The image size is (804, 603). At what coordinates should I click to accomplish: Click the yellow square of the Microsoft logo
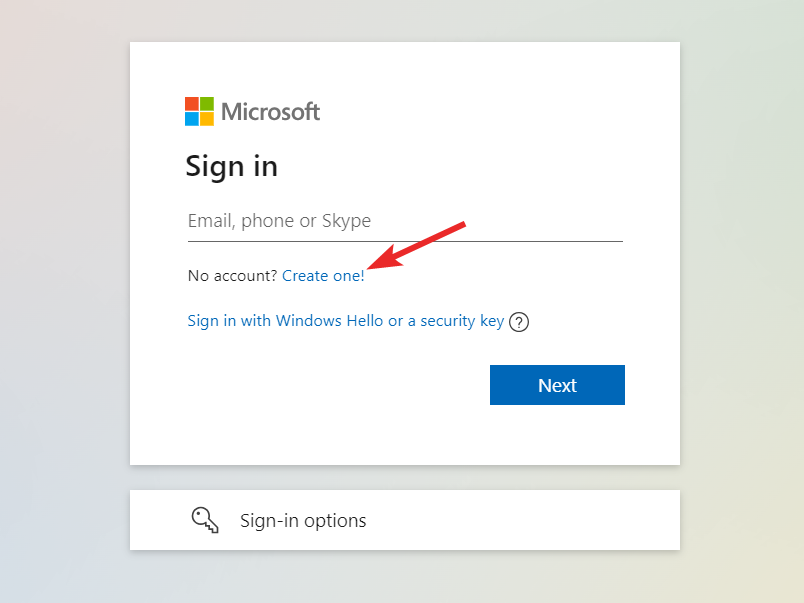[208, 119]
